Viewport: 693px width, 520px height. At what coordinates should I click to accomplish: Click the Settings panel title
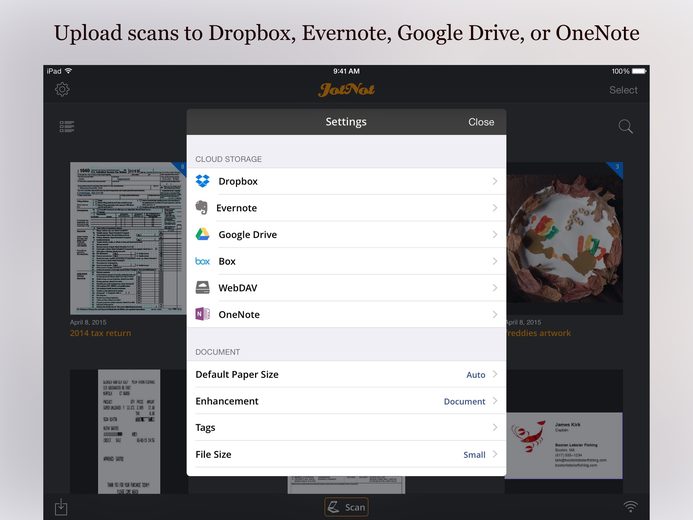[x=346, y=122]
